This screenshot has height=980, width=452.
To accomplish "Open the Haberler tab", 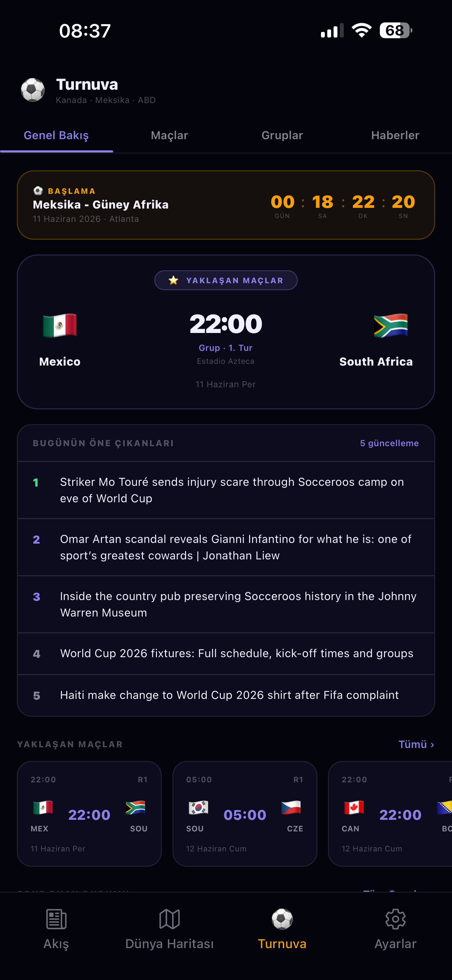I will pyautogui.click(x=395, y=135).
